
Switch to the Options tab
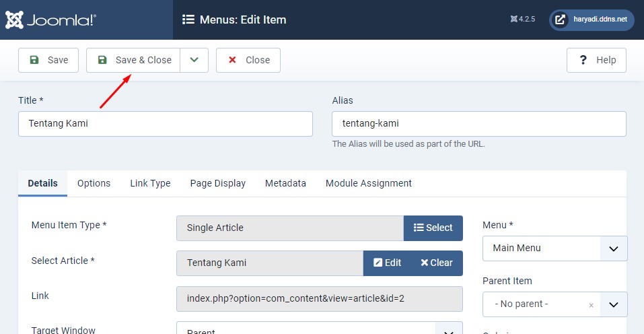(x=94, y=183)
